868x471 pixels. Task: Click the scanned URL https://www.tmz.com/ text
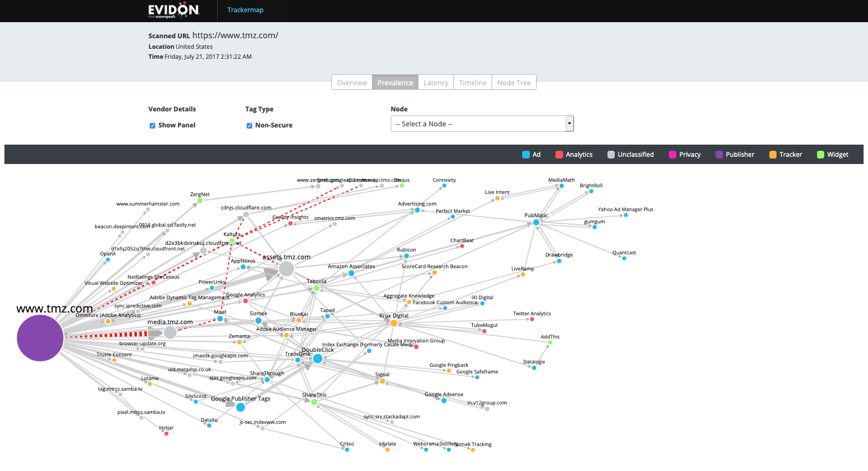point(235,35)
